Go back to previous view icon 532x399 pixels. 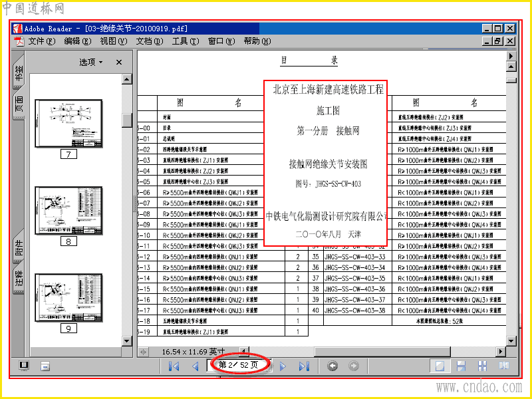(332, 366)
